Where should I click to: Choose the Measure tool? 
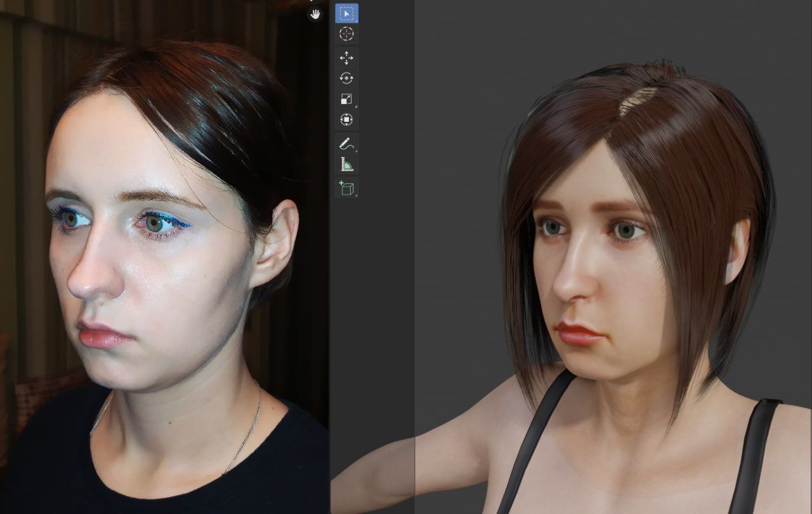[346, 164]
